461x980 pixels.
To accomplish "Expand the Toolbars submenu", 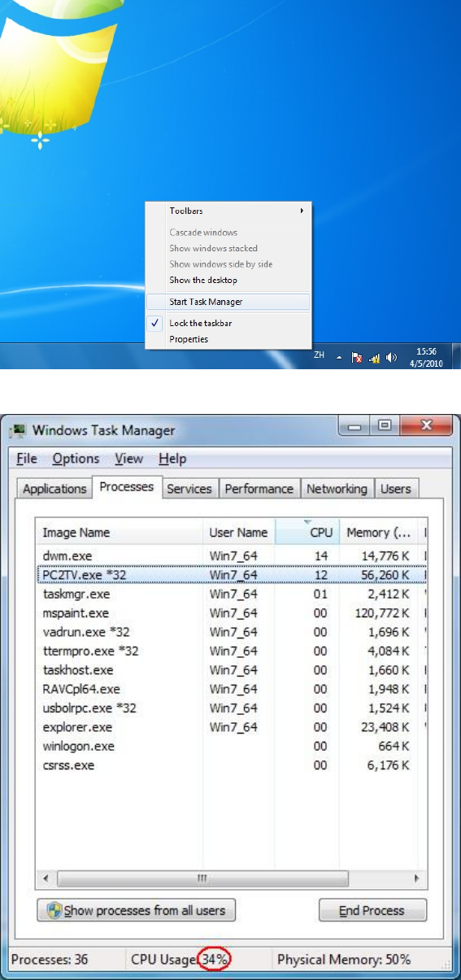I will [x=228, y=211].
